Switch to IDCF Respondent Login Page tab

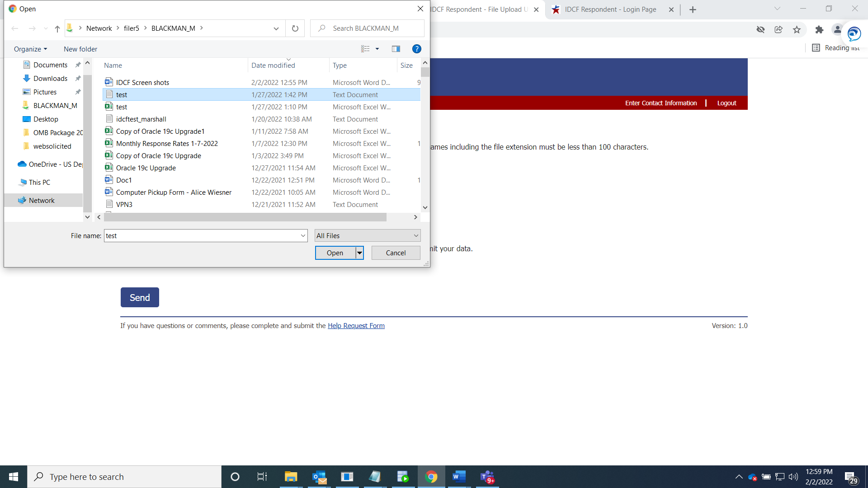click(610, 9)
